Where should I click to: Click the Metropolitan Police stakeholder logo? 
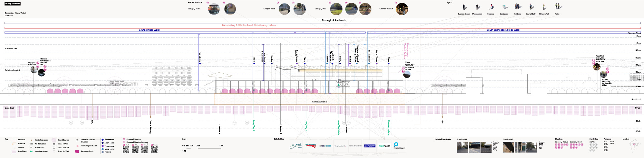(370, 146)
